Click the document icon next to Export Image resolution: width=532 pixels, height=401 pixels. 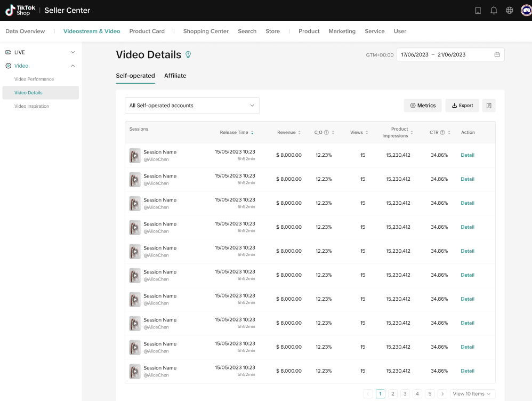pos(489,106)
